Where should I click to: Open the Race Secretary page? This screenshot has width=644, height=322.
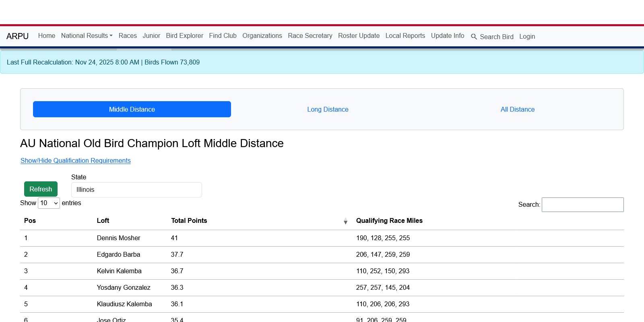[310, 36]
